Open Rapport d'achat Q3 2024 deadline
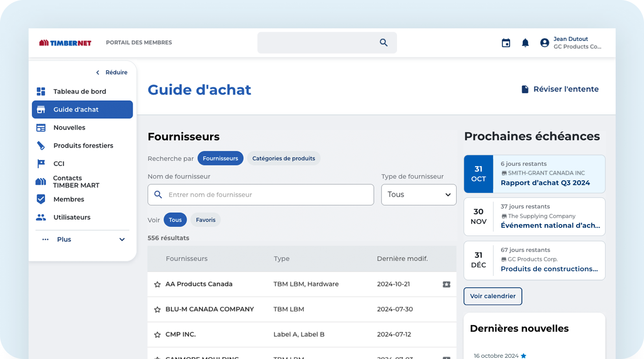Screen dimensions: 644x359 (545, 183)
